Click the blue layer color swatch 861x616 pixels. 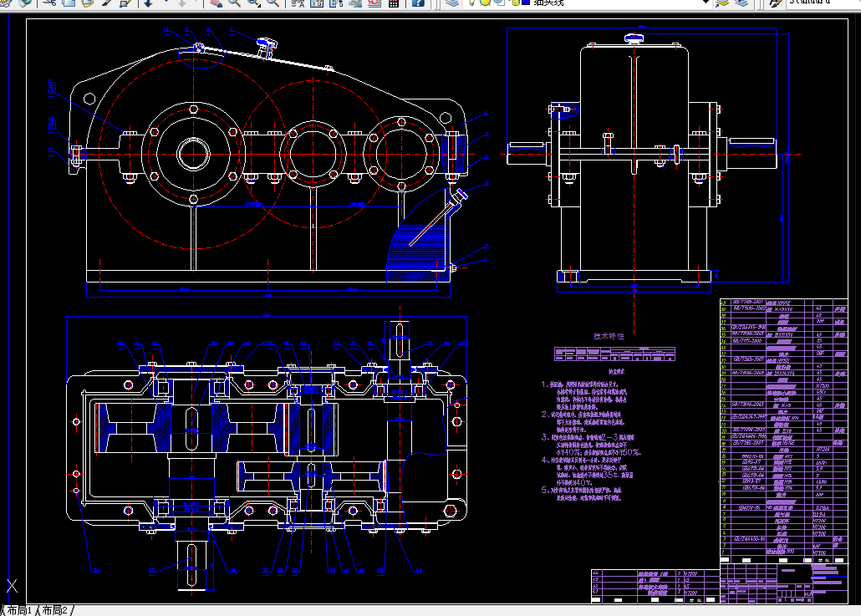point(526,3)
